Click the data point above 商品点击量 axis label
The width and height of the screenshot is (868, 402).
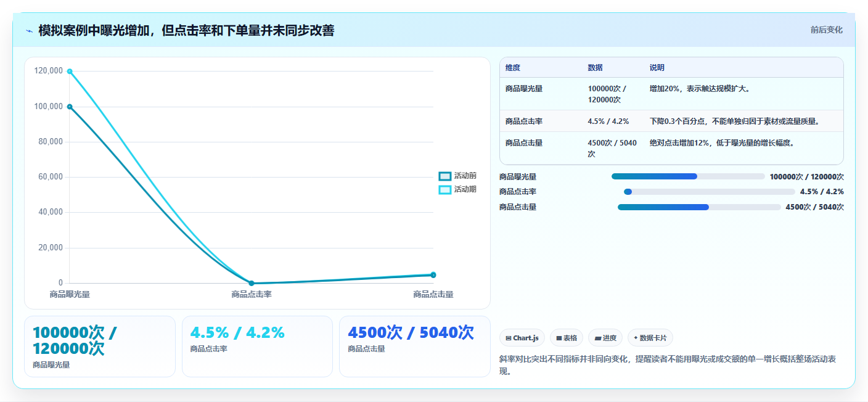(433, 275)
